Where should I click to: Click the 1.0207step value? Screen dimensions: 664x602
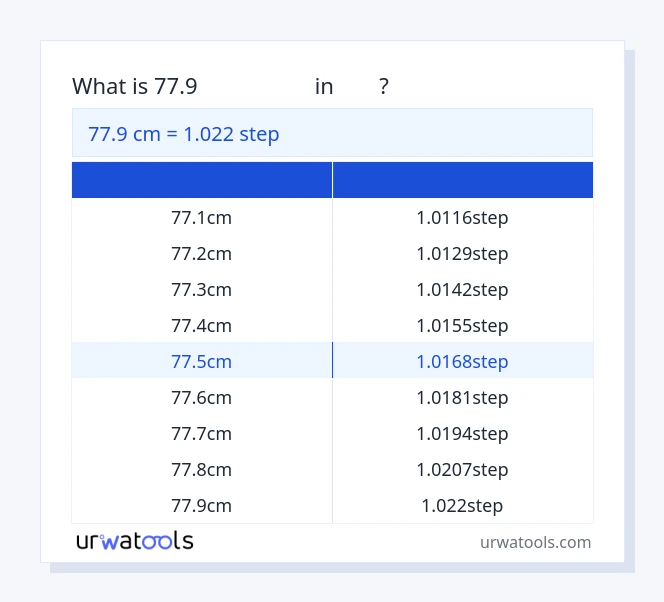point(462,469)
